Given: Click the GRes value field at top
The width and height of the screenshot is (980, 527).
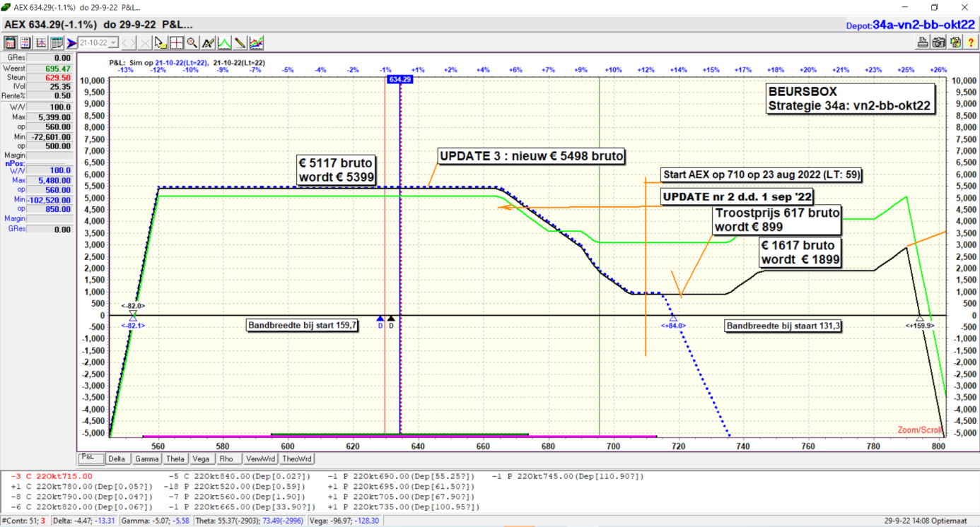Looking at the screenshot, I should coord(50,58).
